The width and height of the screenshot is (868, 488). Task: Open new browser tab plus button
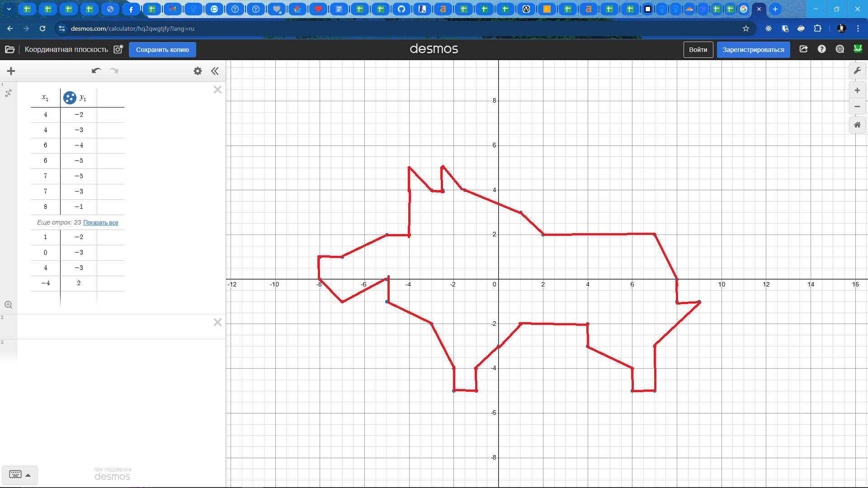click(775, 9)
